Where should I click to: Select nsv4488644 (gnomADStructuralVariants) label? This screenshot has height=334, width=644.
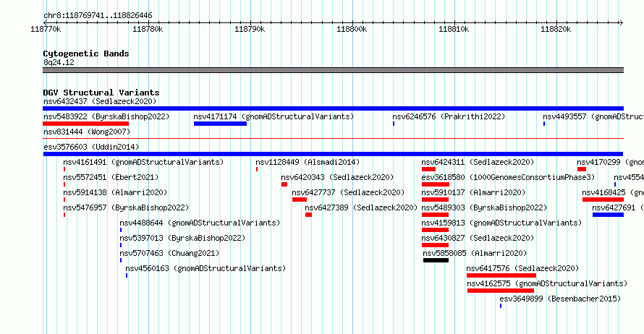(x=200, y=223)
